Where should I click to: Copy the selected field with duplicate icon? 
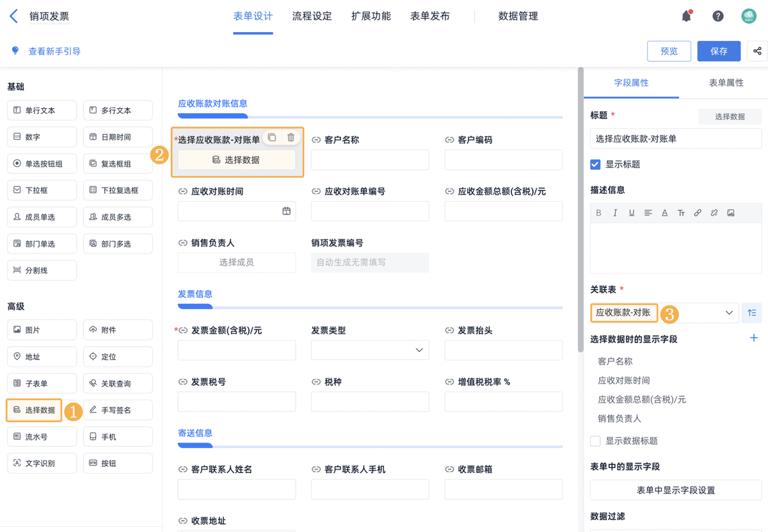(272, 138)
